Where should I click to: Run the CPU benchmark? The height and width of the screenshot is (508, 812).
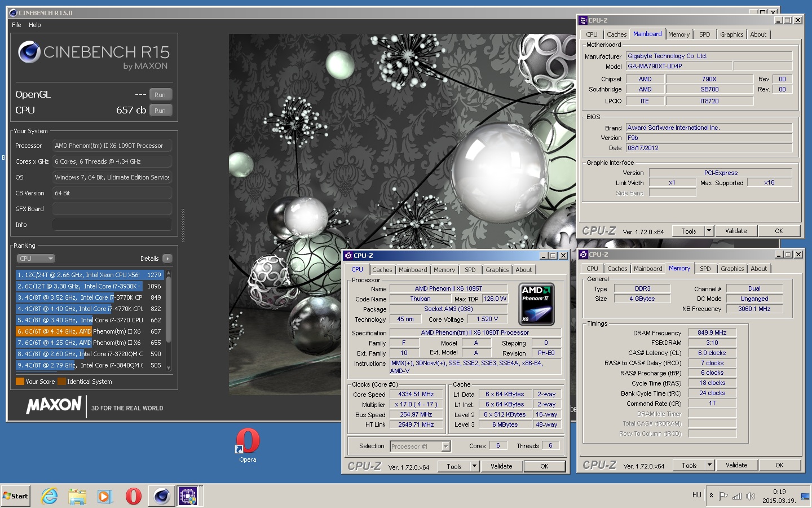tap(160, 111)
